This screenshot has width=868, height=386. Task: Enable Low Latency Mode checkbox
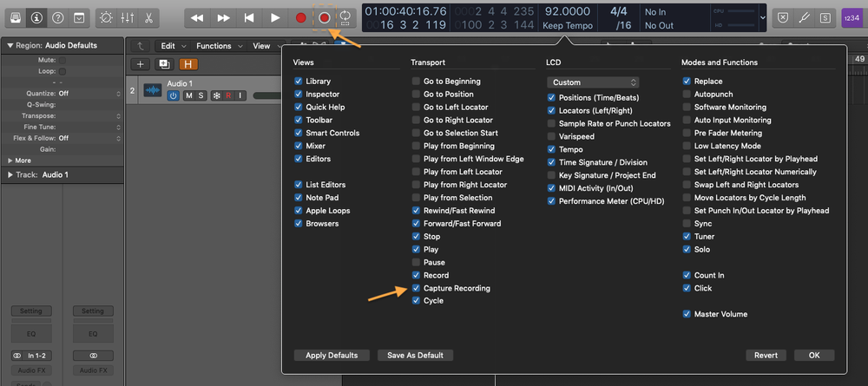687,146
